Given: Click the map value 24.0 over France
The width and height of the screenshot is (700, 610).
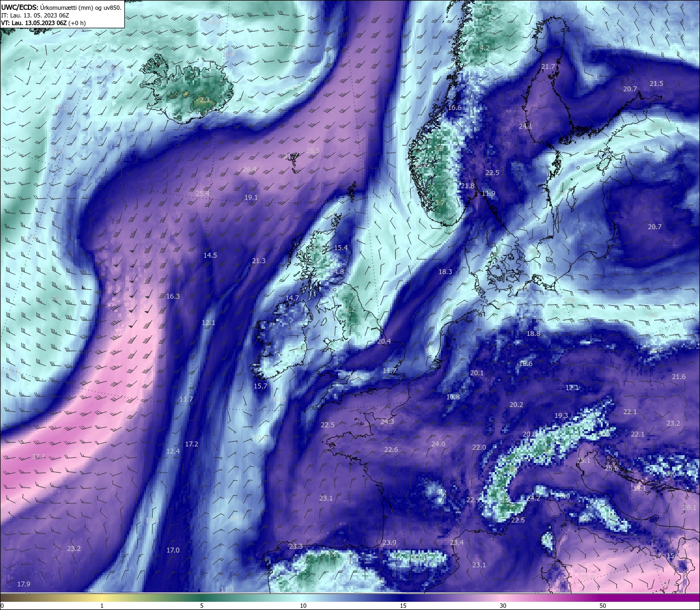Looking at the screenshot, I should [x=438, y=444].
